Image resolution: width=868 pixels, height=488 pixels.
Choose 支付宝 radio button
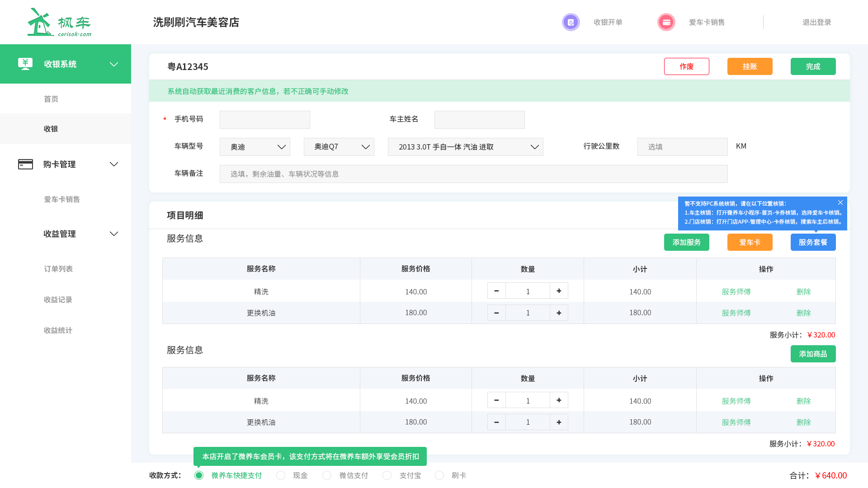[387, 475]
